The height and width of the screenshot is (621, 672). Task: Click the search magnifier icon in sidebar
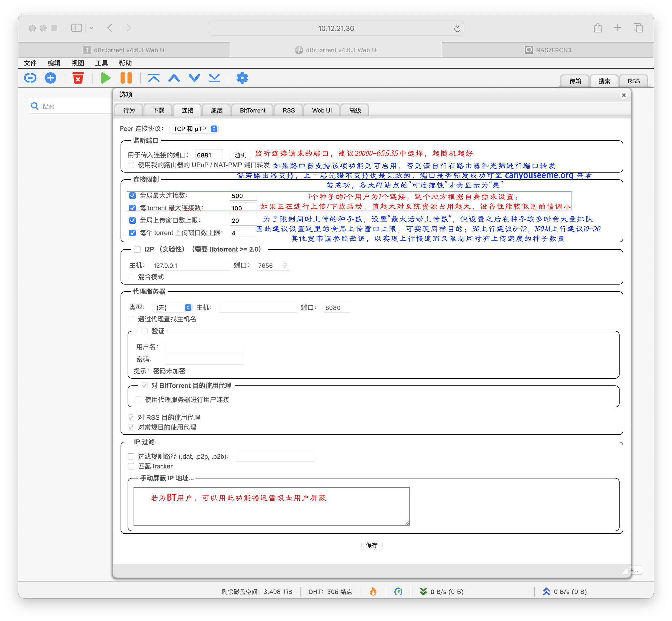coord(34,106)
